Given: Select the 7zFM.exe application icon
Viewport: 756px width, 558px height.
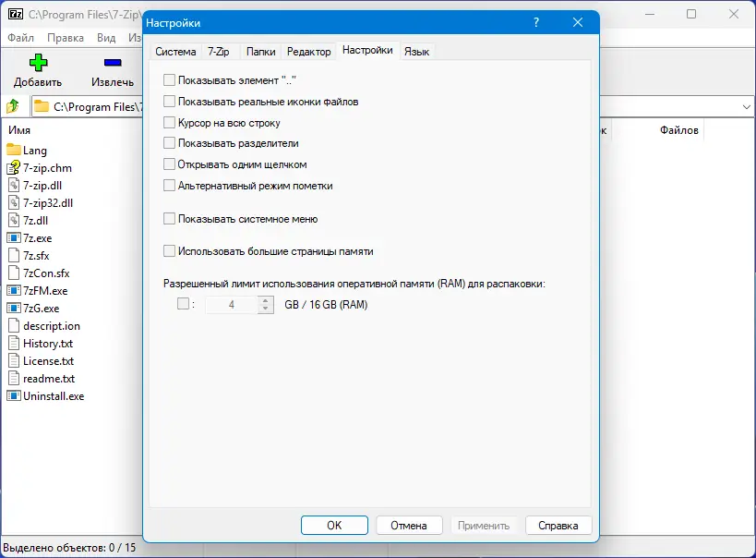Looking at the screenshot, I should [14, 290].
